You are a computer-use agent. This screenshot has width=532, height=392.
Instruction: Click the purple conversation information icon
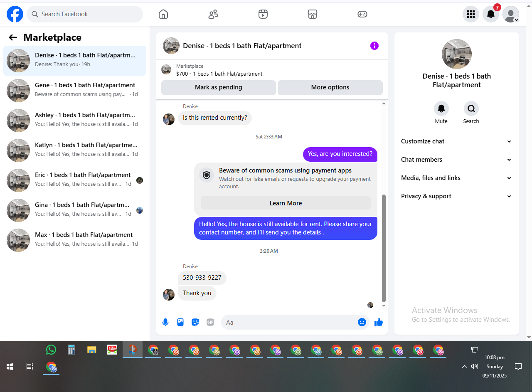374,46
